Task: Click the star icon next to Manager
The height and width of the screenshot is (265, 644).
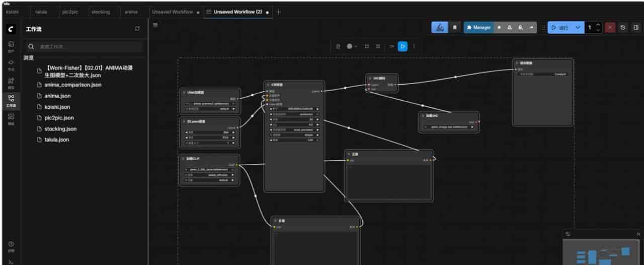Action: 499,28
